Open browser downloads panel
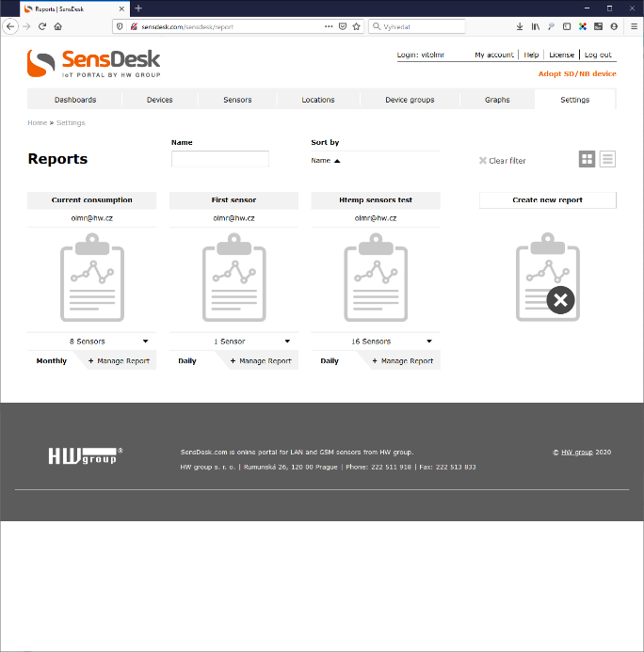The image size is (644, 652). [x=520, y=26]
